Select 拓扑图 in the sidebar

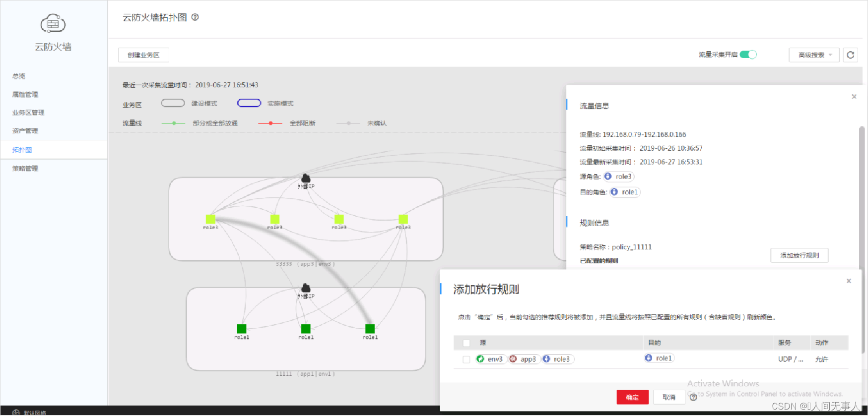click(22, 150)
